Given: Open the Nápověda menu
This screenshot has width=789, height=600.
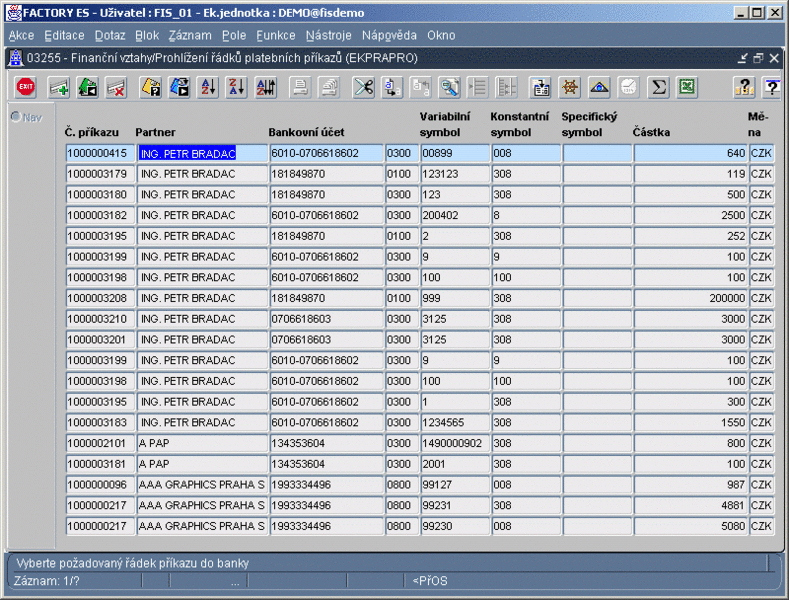Looking at the screenshot, I should tap(389, 35).
